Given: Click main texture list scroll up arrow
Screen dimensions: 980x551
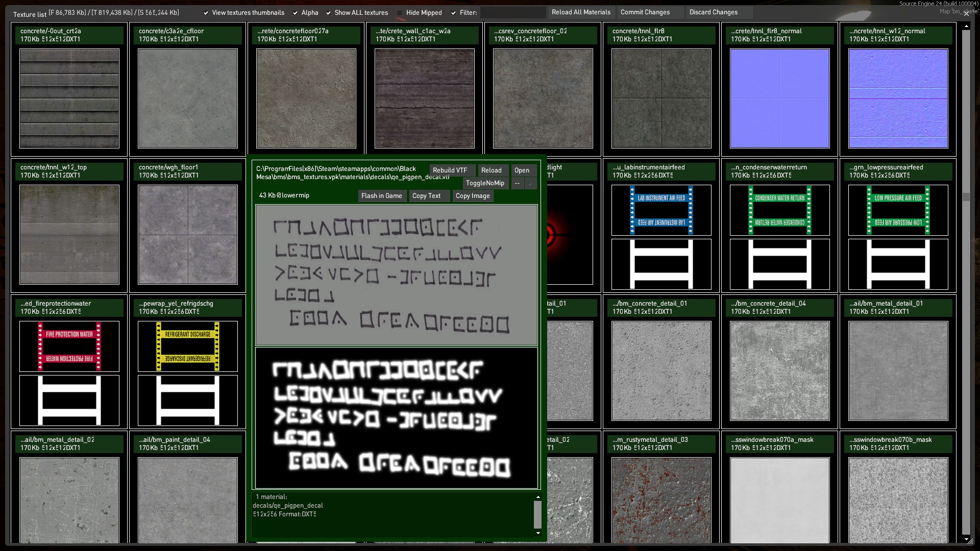Looking at the screenshot, I should [966, 26].
